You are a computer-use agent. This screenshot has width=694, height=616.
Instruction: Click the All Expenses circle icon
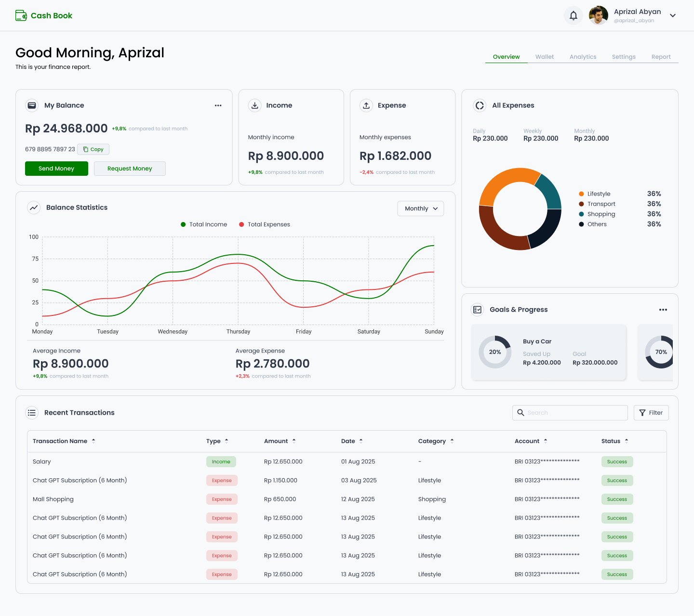480,105
